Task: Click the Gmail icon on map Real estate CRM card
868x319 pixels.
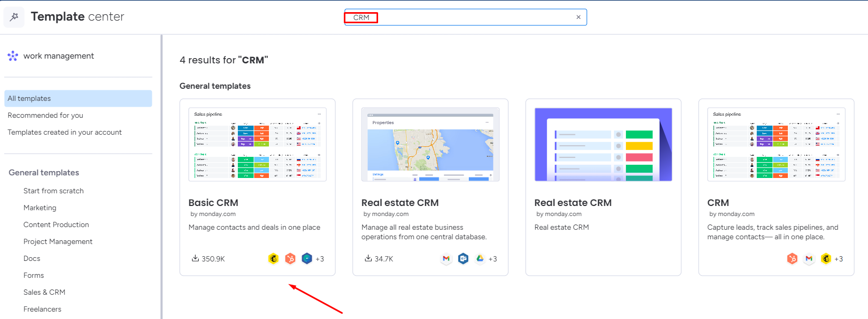Action: [446, 259]
